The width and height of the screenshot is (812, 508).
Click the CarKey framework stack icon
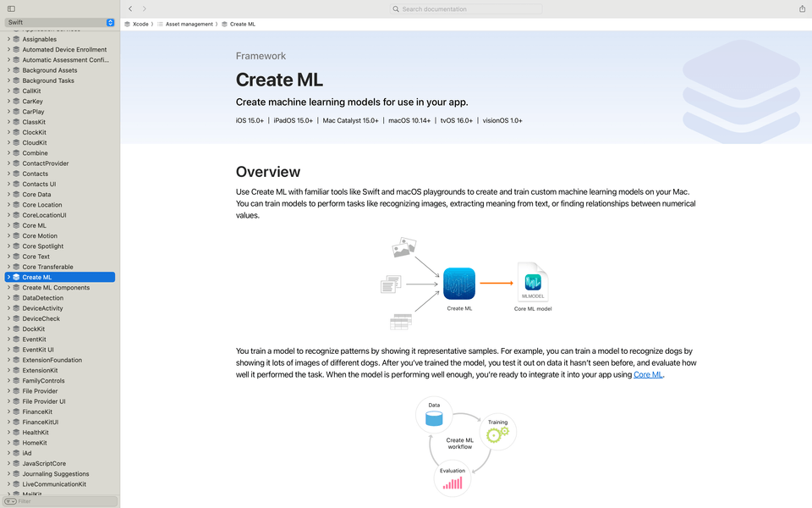point(17,102)
